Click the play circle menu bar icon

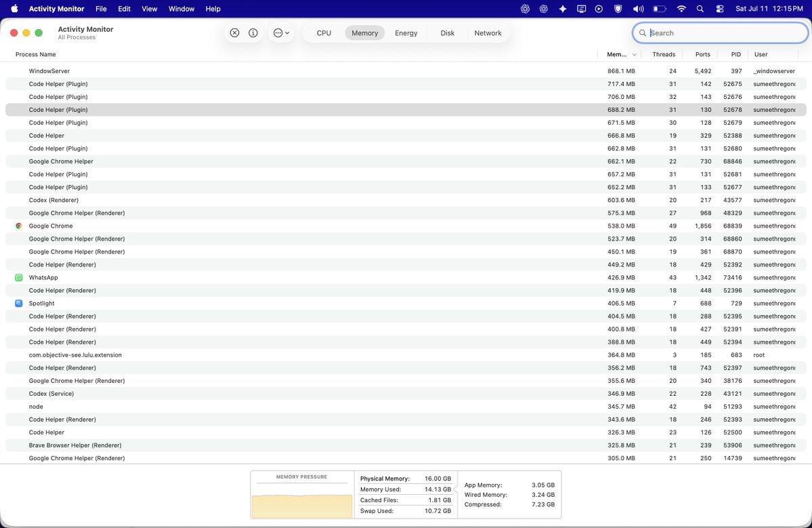click(599, 9)
